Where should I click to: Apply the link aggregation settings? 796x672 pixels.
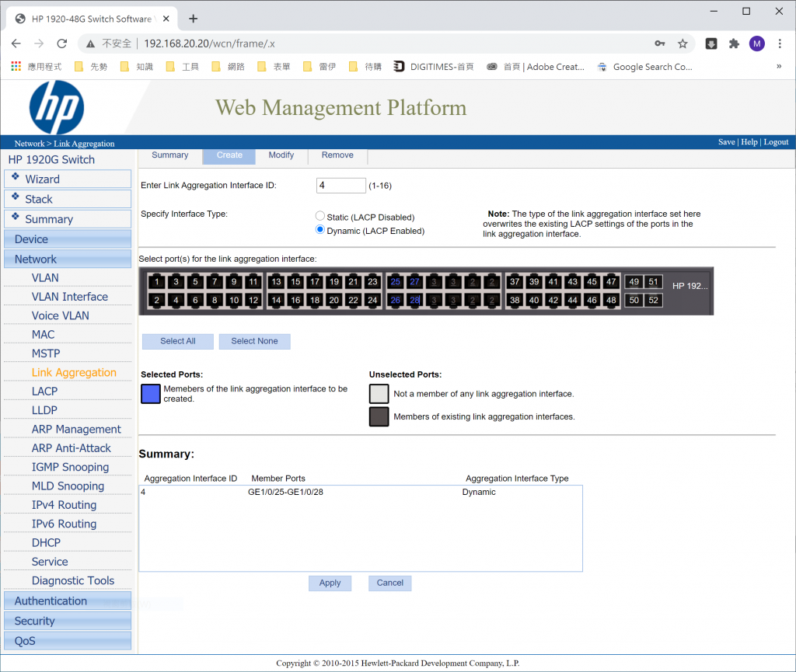click(x=330, y=583)
